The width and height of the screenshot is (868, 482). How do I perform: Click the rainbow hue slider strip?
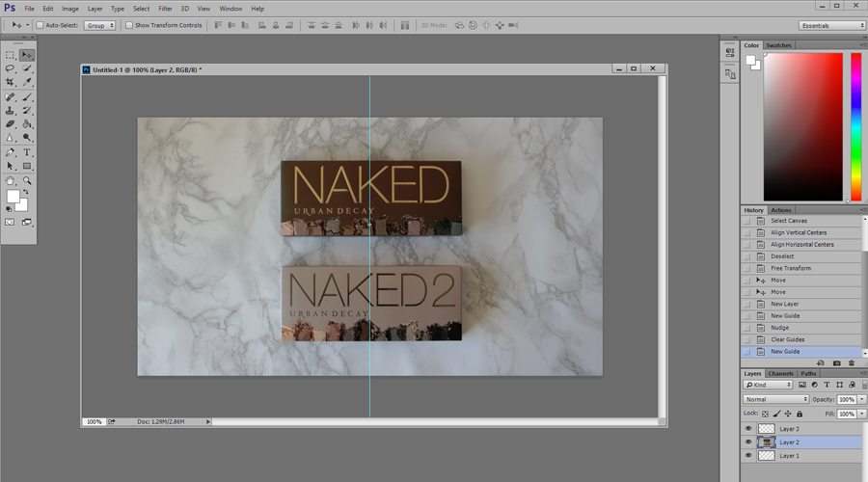(855, 125)
